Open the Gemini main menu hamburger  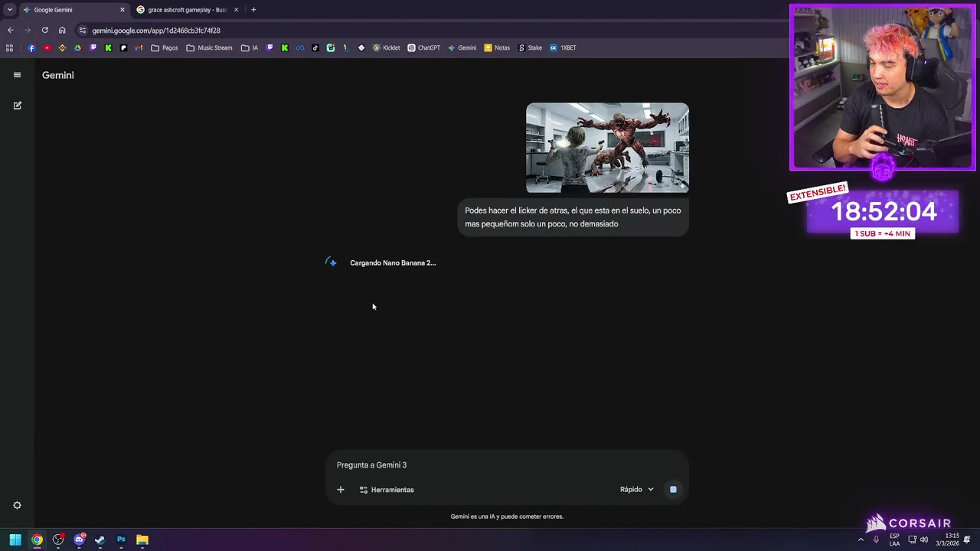click(x=17, y=75)
